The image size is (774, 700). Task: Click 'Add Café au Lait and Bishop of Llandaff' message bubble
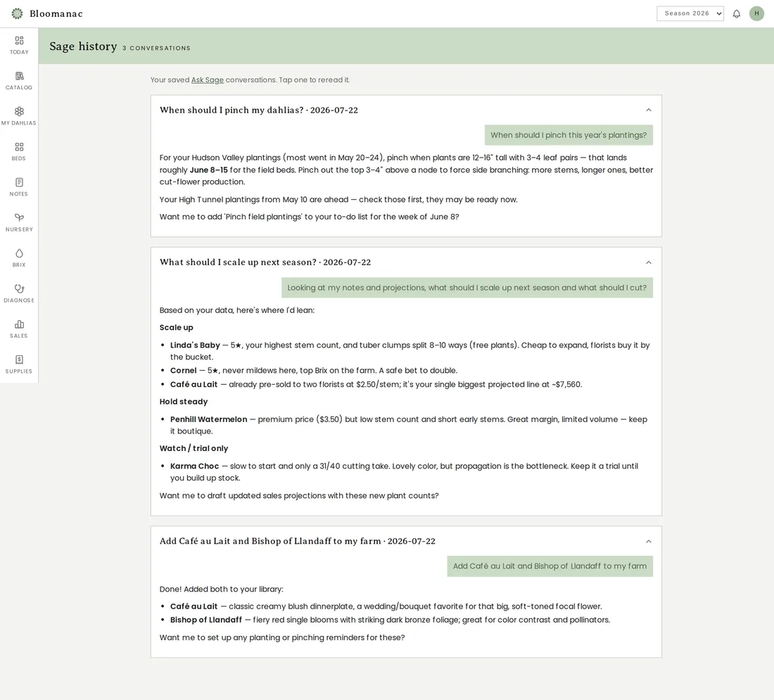pyautogui.click(x=550, y=566)
